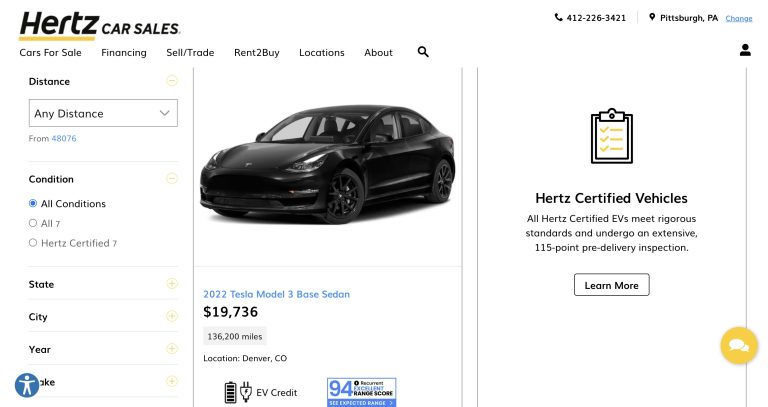Expand the State filter section
Image resolution: width=768 pixels, height=407 pixels.
[103, 284]
